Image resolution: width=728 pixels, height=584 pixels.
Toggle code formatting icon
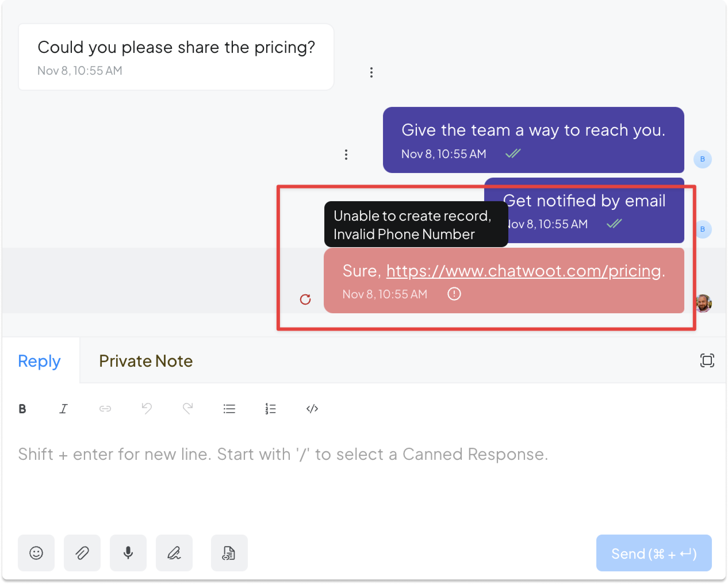tap(312, 409)
